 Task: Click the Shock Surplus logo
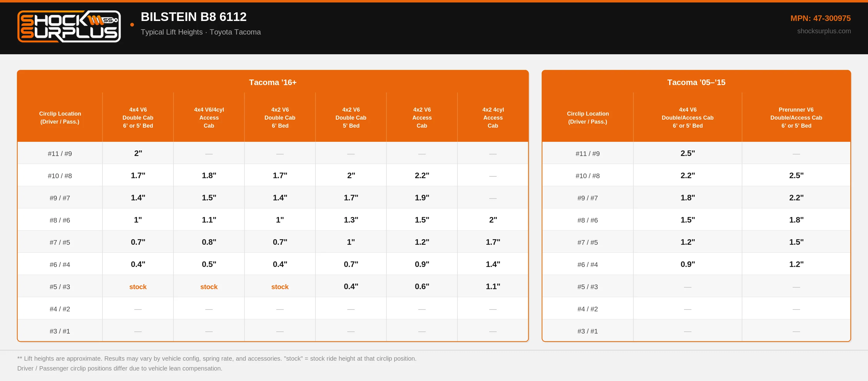click(69, 26)
